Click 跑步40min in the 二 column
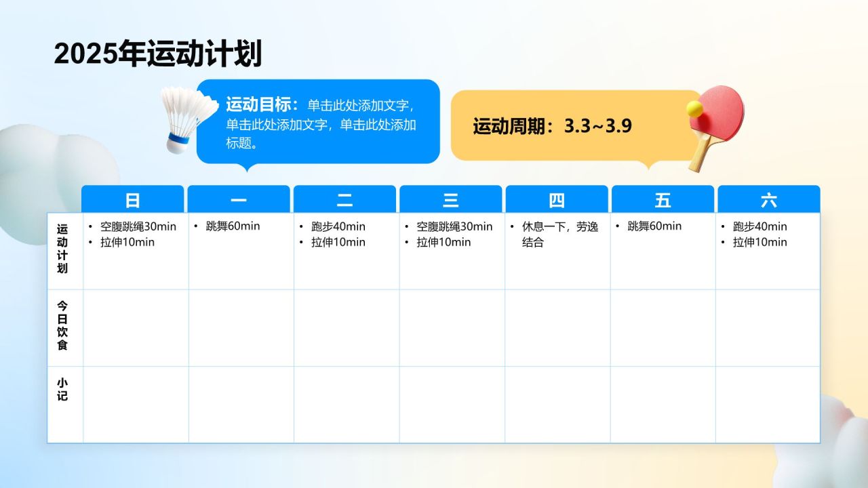Viewport: 868px width, 488px height. [338, 226]
